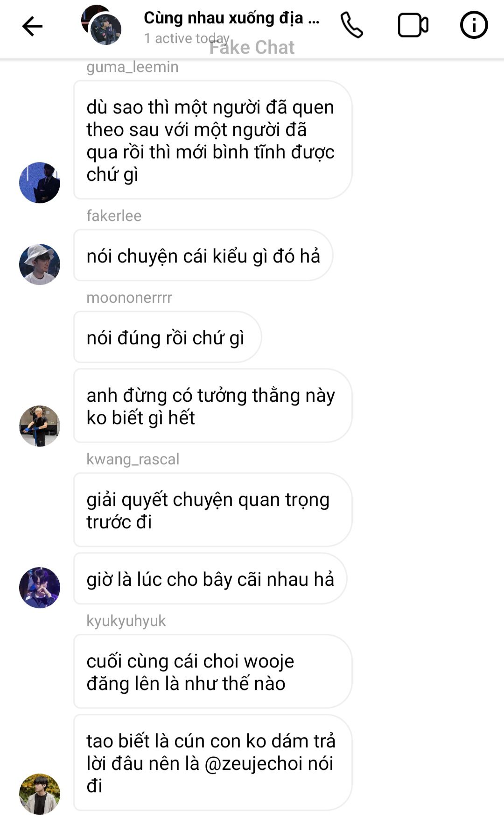Open the kyukyuhyuk username label
Viewport: 504px width, 817px height.
(126, 621)
